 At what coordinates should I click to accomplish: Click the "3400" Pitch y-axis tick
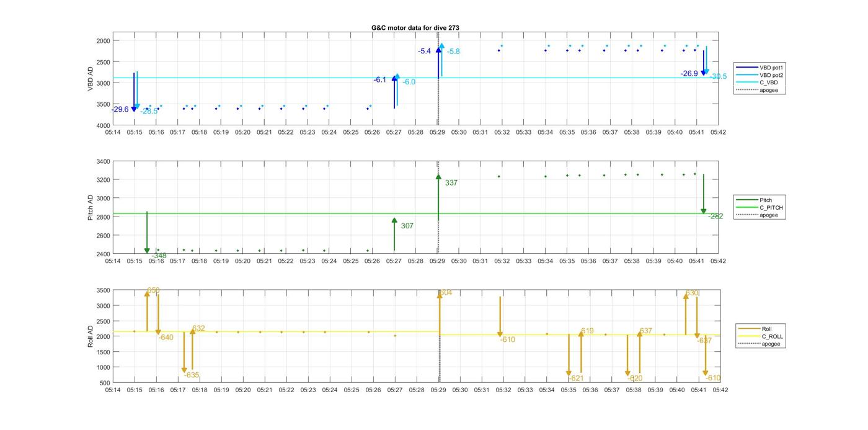tap(104, 162)
